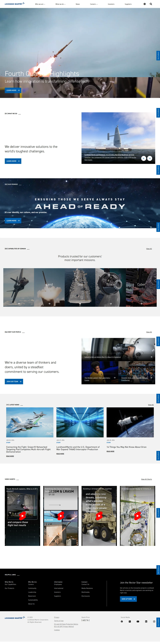Viewport: 160px width, 644px height.
Task: Open Facebook social media icon in footer
Action: tap(122, 622)
